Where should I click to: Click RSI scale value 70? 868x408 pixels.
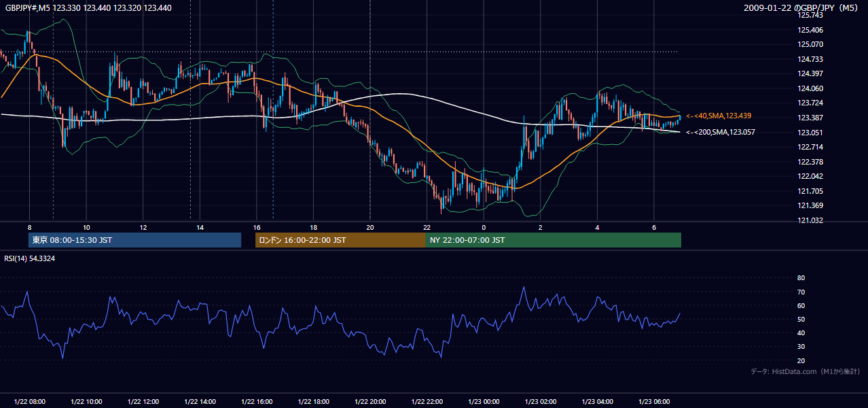pyautogui.click(x=801, y=292)
